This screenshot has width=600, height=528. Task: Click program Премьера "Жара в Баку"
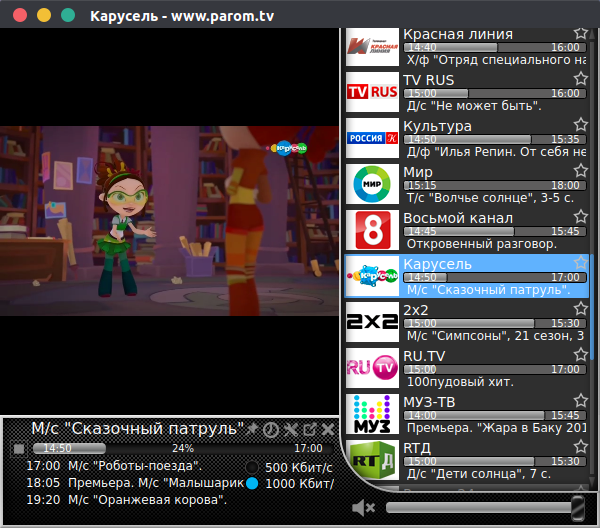[x=496, y=428]
